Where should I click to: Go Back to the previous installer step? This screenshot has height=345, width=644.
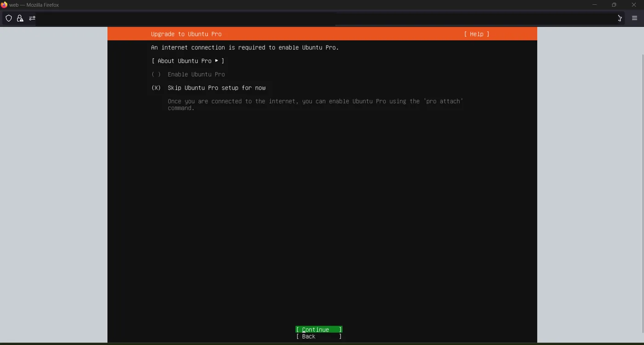(x=319, y=337)
